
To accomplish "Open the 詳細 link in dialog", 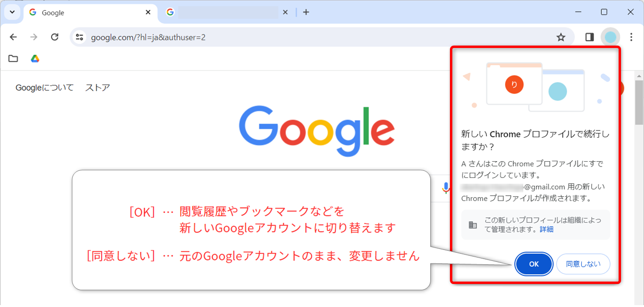I will [x=546, y=229].
